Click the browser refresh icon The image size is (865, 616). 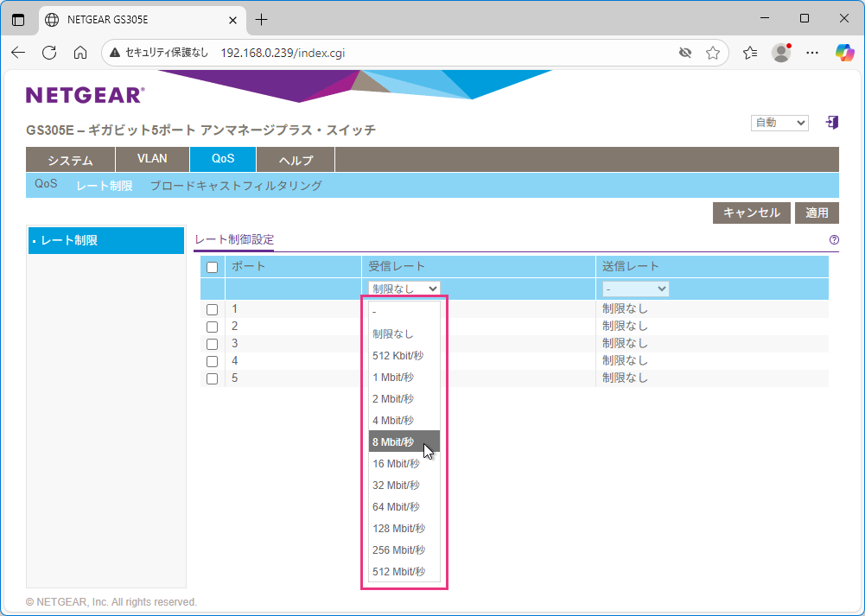49,53
